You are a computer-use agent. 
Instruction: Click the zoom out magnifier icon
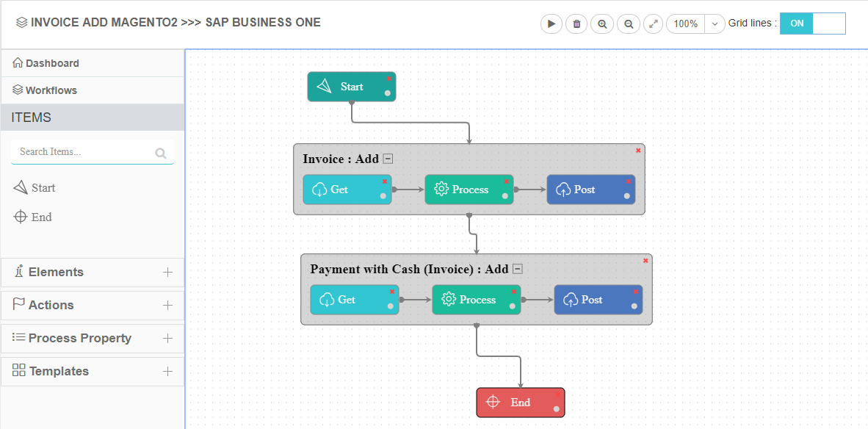629,24
